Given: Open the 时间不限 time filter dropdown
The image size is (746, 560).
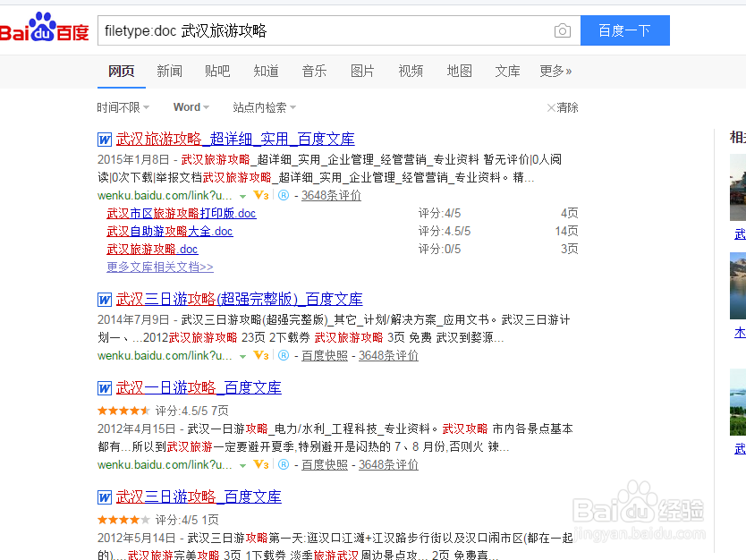Looking at the screenshot, I should point(121,106).
